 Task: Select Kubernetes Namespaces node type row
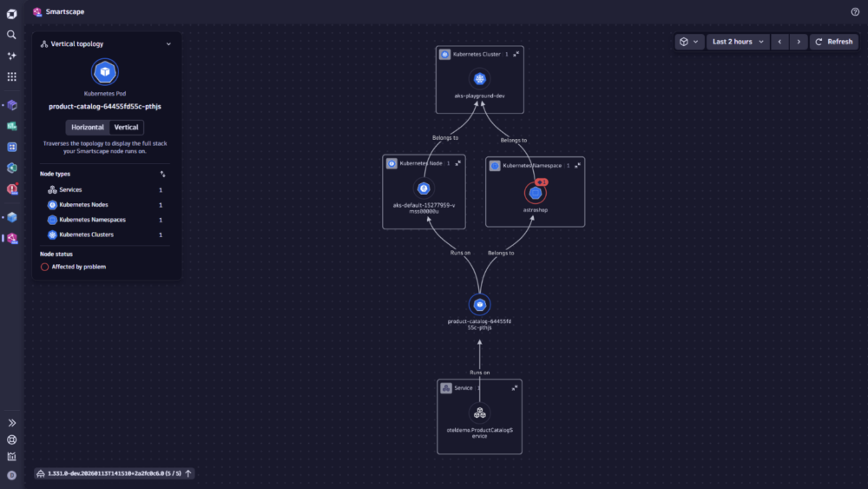(x=105, y=220)
